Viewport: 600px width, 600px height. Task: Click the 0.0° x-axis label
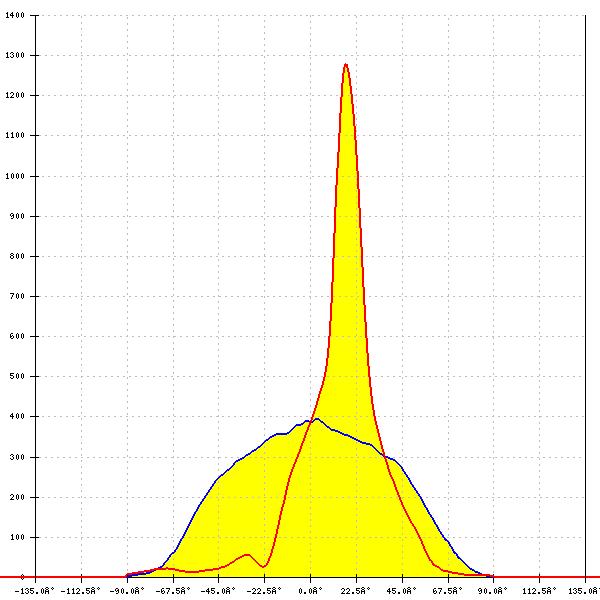point(311,590)
